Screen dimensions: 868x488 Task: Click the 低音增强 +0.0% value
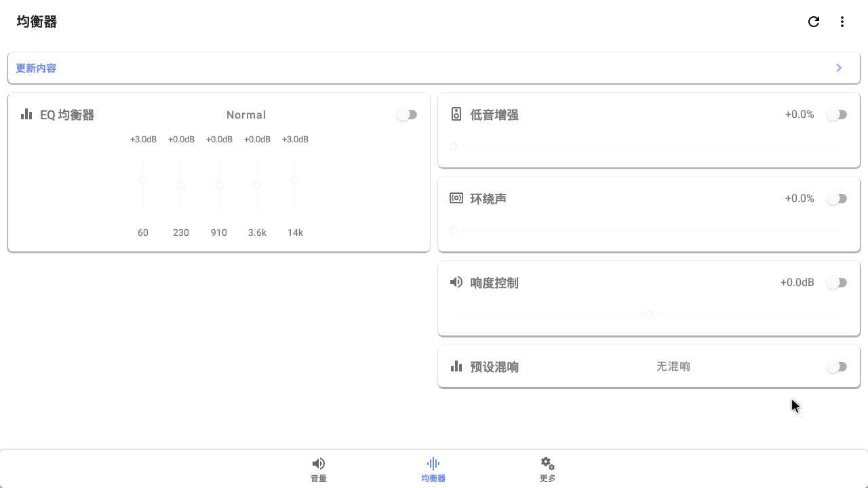click(x=800, y=115)
